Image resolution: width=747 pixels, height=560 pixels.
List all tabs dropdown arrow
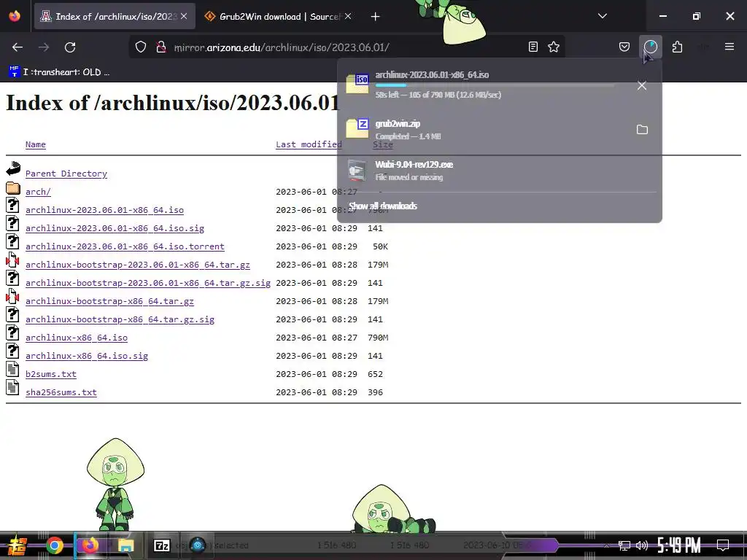click(603, 16)
